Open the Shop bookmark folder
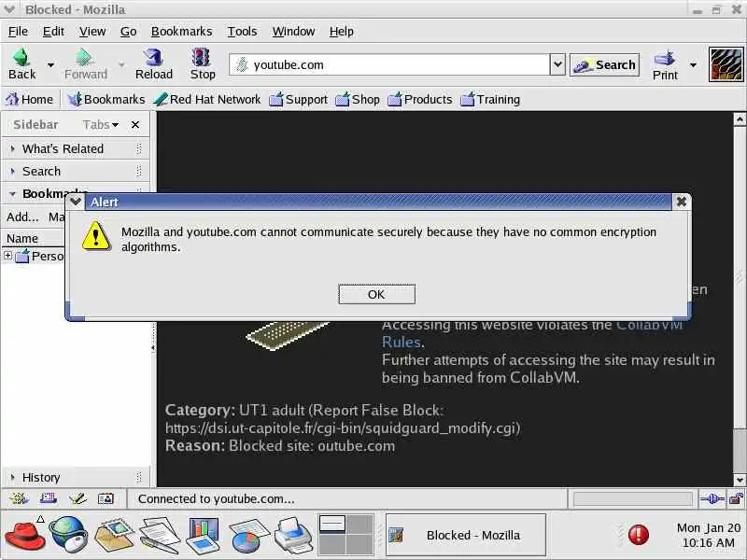747x560 pixels. click(358, 99)
